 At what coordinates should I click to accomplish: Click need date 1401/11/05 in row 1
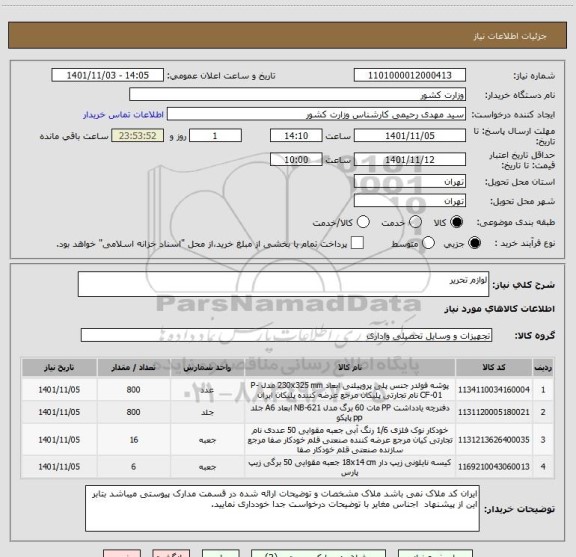59,389
